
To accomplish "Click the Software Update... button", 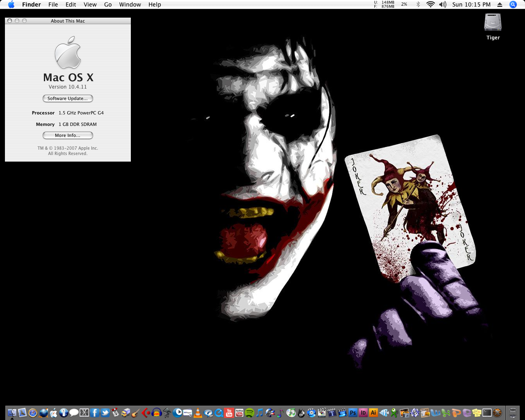I will pyautogui.click(x=68, y=98).
